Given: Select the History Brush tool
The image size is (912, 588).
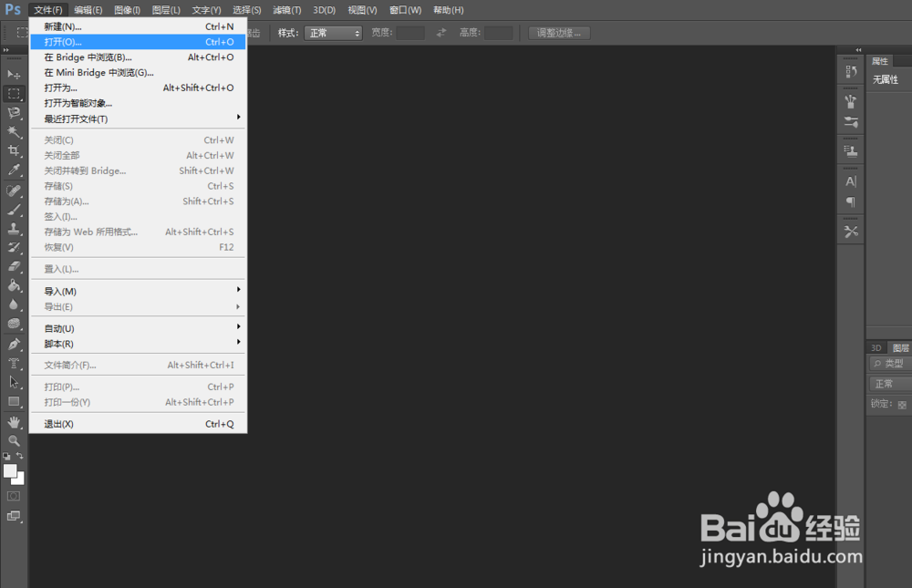Looking at the screenshot, I should [14, 247].
